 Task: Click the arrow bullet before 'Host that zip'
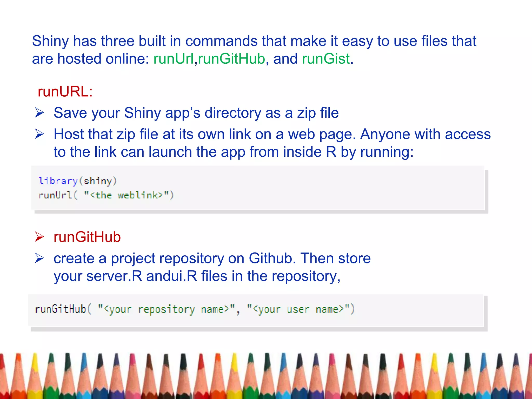pyautogui.click(x=39, y=134)
